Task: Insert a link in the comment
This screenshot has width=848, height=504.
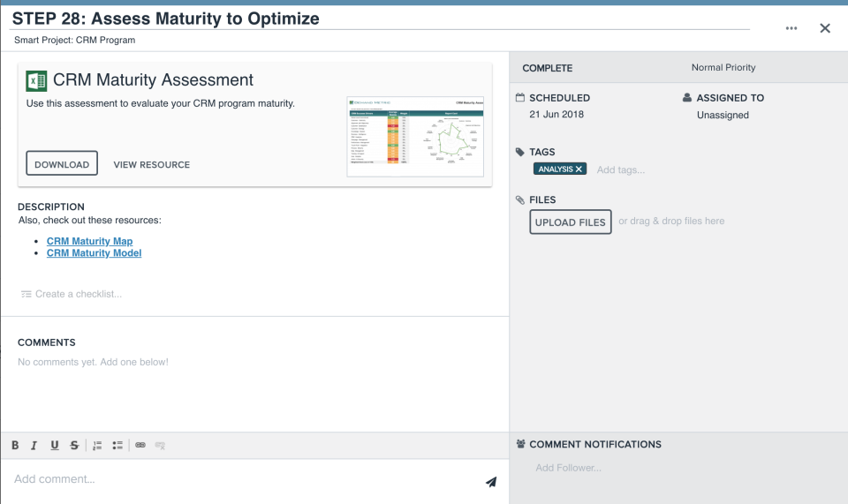Action: click(140, 446)
